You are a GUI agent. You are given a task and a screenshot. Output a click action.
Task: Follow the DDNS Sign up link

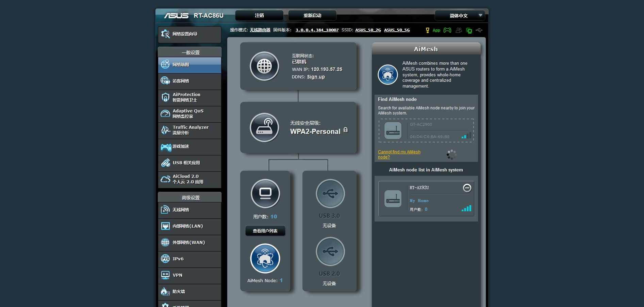(316, 77)
